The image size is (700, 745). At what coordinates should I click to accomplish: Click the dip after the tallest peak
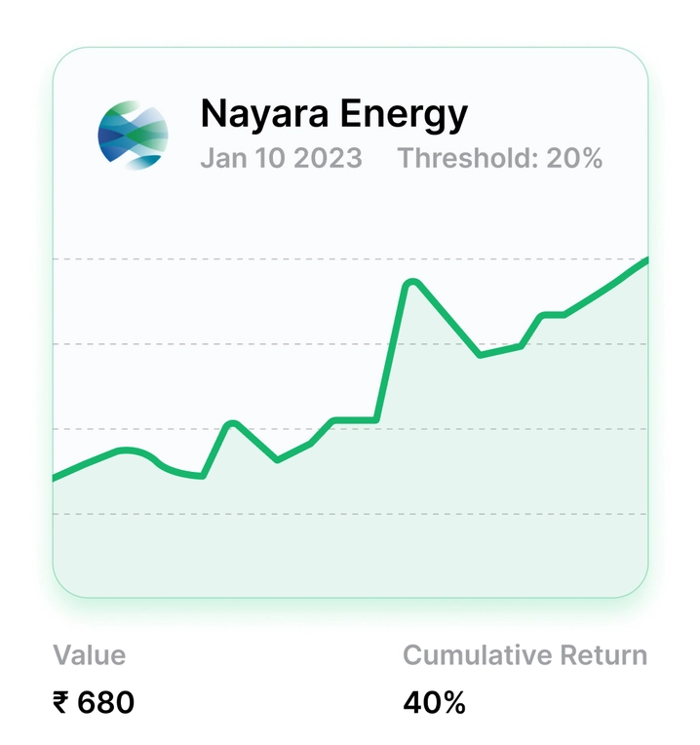click(480, 354)
